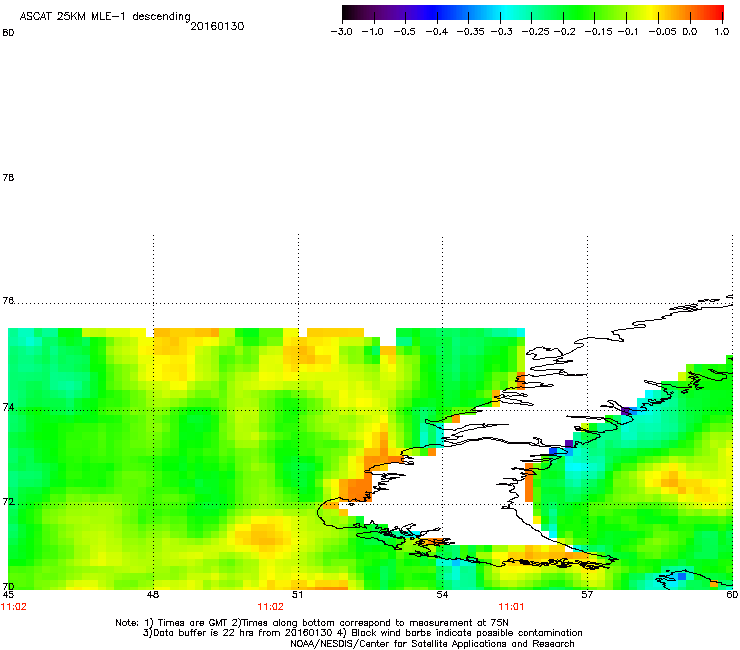Click the latitude label "70"
Image resolution: width=740 pixels, height=650 pixels.
click(8, 586)
